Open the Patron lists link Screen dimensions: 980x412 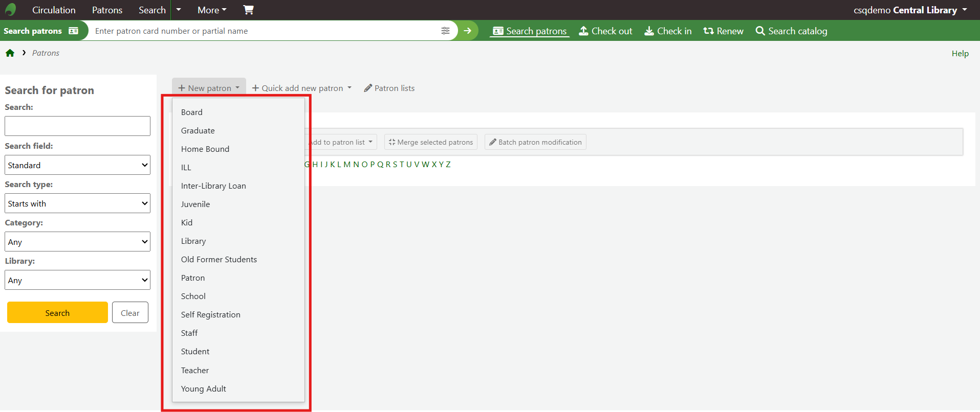coord(389,88)
